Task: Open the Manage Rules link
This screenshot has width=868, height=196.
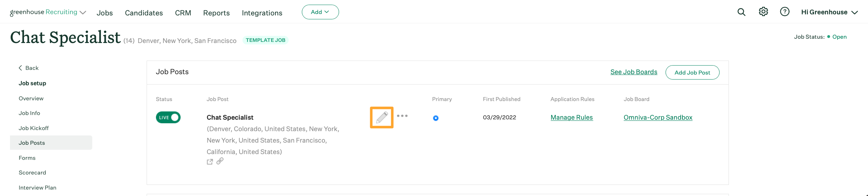Action: click(572, 118)
